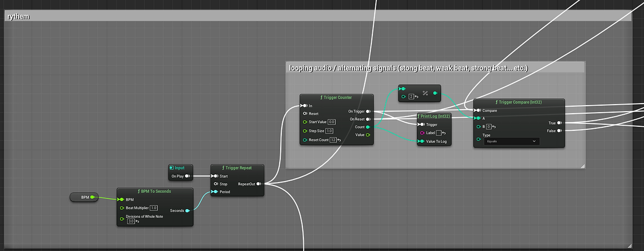Select the modulo operator node symbol
Viewport: 644px width, 251px height.
[x=425, y=93]
